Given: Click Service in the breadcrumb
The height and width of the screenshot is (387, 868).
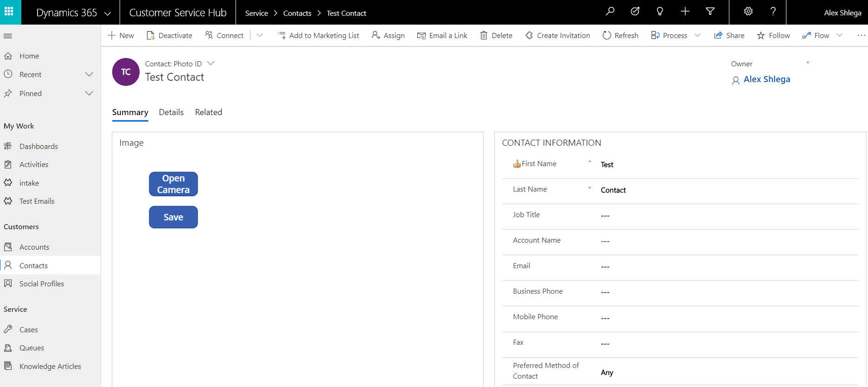Looking at the screenshot, I should (256, 13).
